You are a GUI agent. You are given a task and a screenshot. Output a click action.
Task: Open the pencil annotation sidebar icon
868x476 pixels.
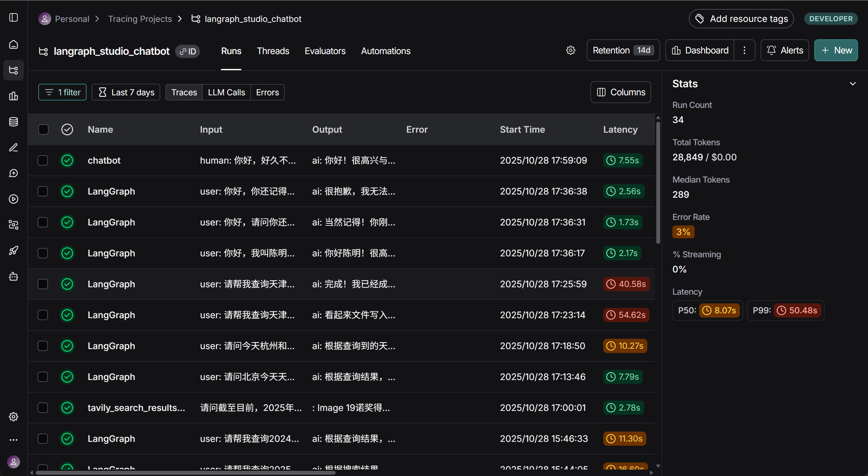point(14,148)
